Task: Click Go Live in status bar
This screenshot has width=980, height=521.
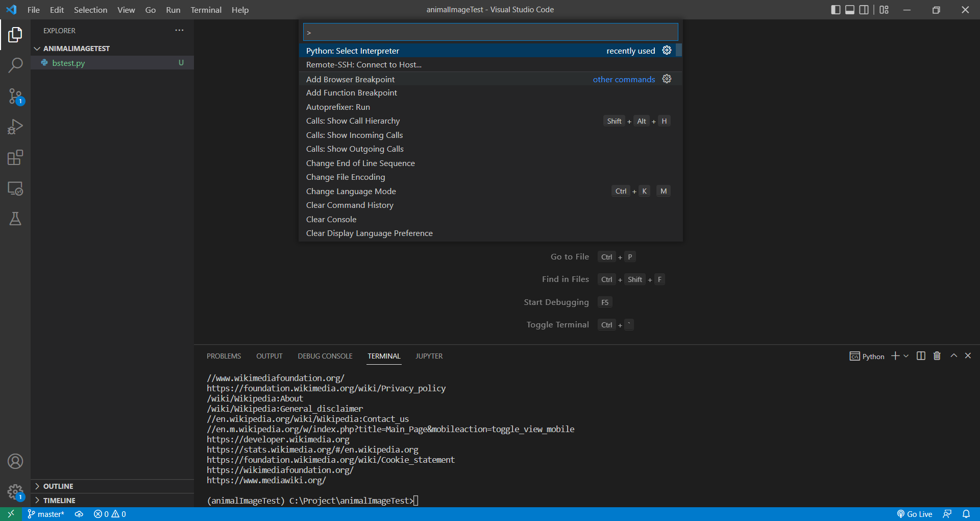Action: pyautogui.click(x=915, y=514)
